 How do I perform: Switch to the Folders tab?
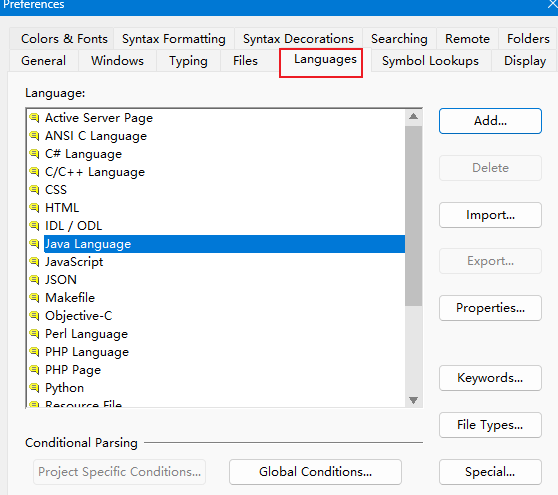528,38
